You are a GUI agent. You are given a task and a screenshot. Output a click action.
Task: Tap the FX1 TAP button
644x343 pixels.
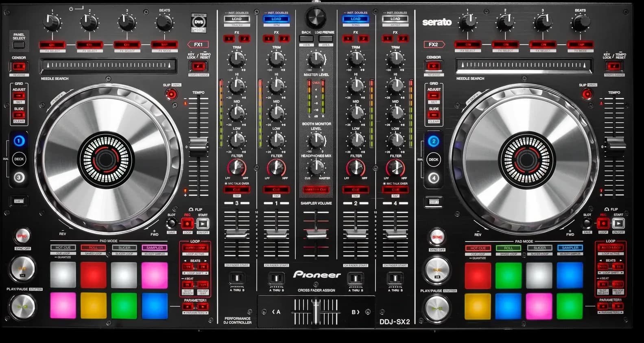click(x=164, y=44)
